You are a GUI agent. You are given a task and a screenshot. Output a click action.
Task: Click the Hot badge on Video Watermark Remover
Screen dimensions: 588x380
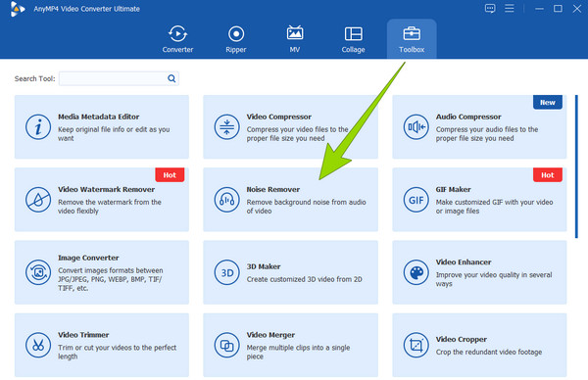[170, 175]
